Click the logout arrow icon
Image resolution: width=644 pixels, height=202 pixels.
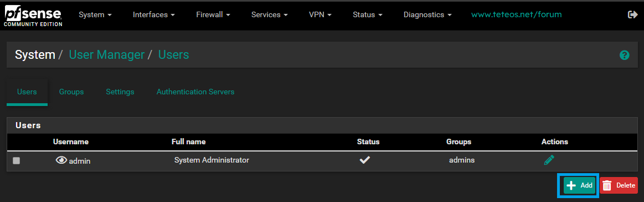pos(632,15)
